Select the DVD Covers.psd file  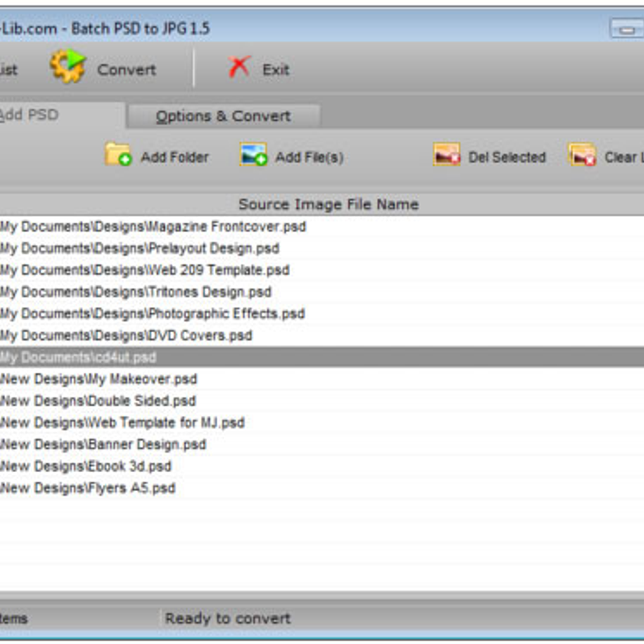(126, 335)
